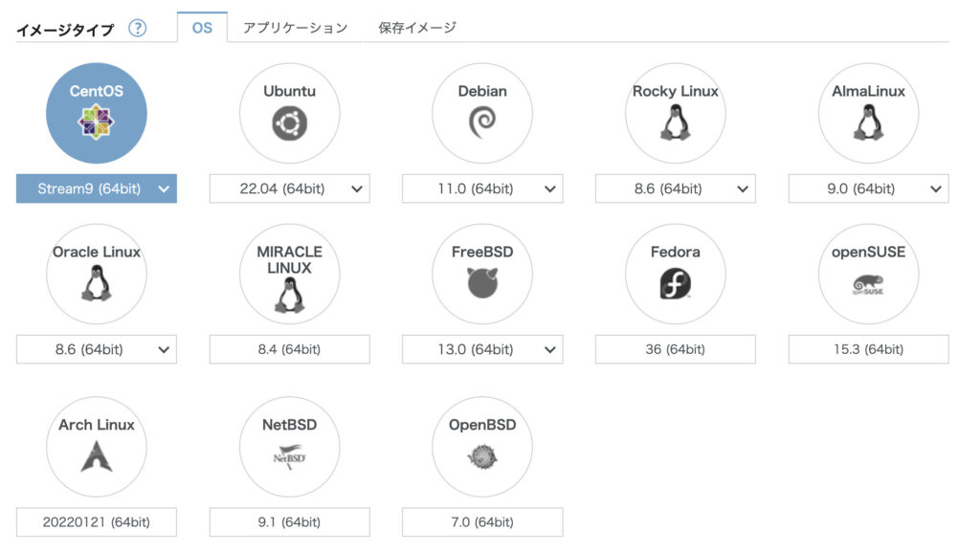Switch to the アプリケーション tab
Image resolution: width=980 pixels, height=553 pixels.
295,28
